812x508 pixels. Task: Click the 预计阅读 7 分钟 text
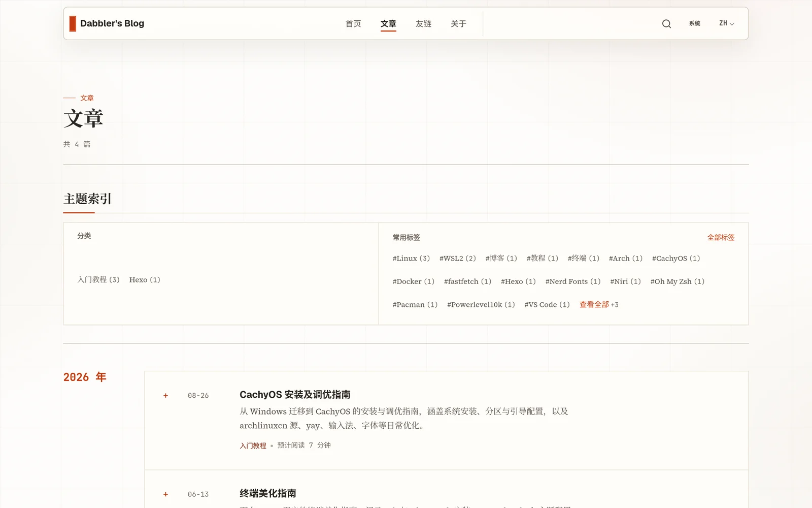point(304,445)
